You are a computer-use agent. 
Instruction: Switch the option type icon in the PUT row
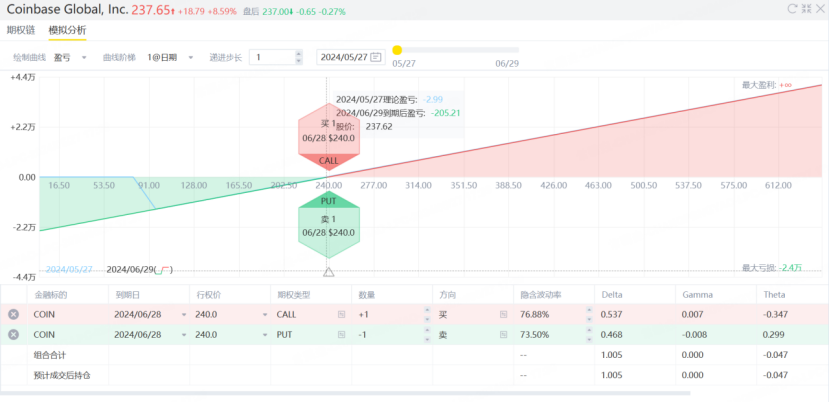point(342,335)
